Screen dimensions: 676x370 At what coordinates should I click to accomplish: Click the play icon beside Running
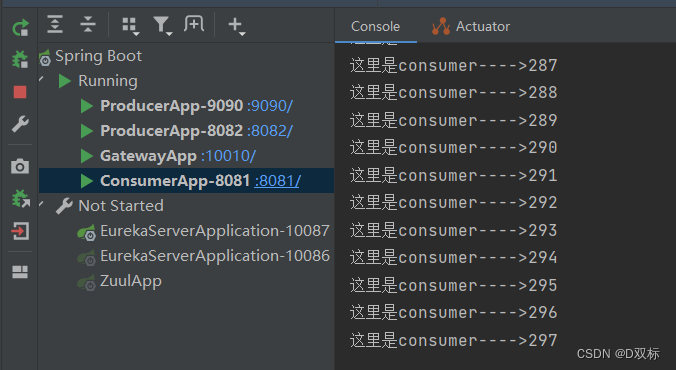point(65,81)
